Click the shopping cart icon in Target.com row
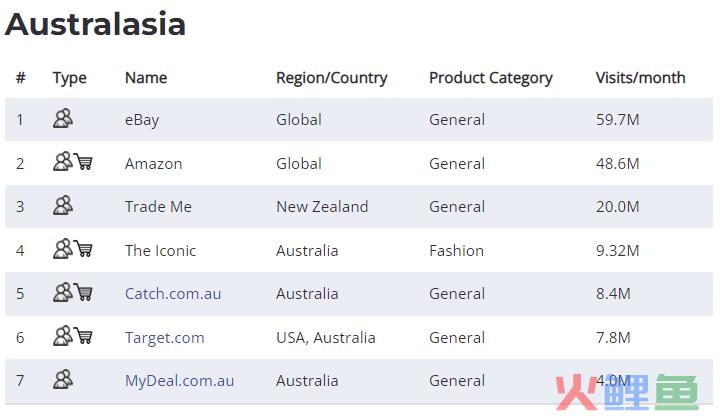 [83, 336]
